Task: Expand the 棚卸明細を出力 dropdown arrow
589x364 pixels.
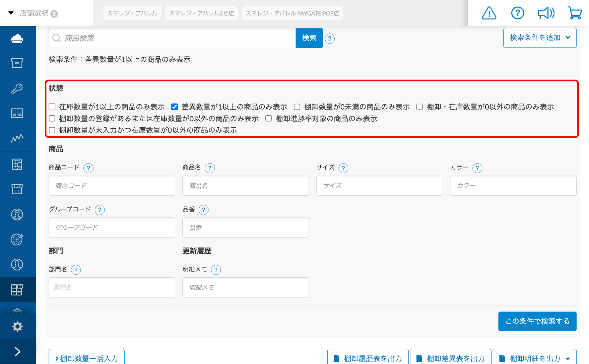Action: pyautogui.click(x=568, y=358)
